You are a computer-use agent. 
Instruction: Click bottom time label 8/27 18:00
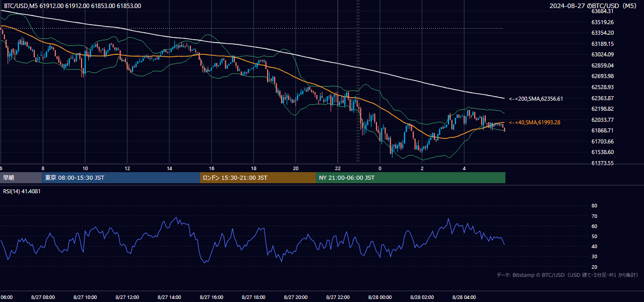[x=253, y=297]
